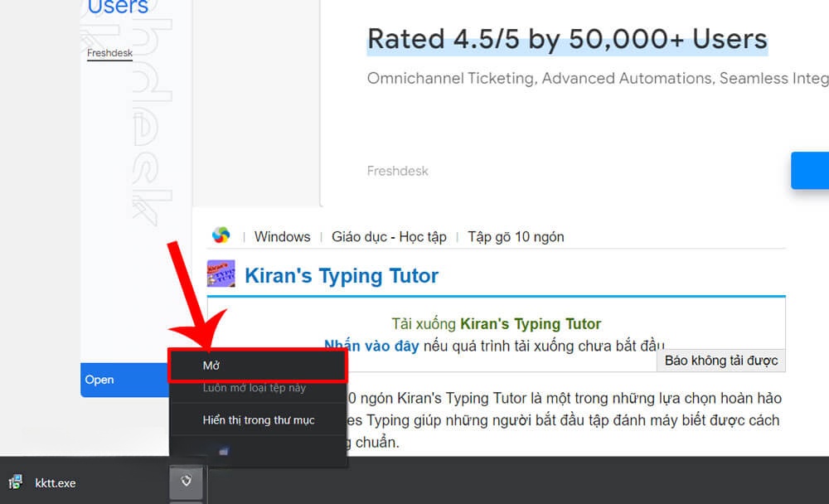Open the Windows breadcrumb link
The width and height of the screenshot is (829, 504).
point(283,236)
